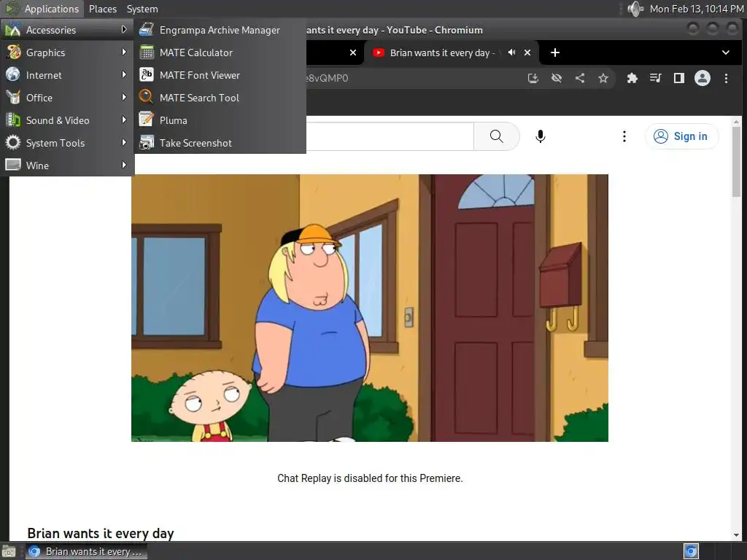Click the workspace switcher icon bottom right

click(x=691, y=551)
